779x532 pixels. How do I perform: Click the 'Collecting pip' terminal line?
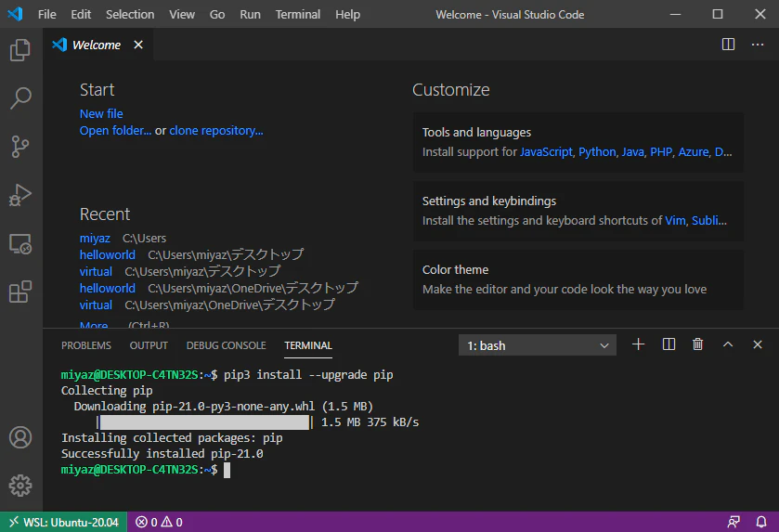coord(107,391)
